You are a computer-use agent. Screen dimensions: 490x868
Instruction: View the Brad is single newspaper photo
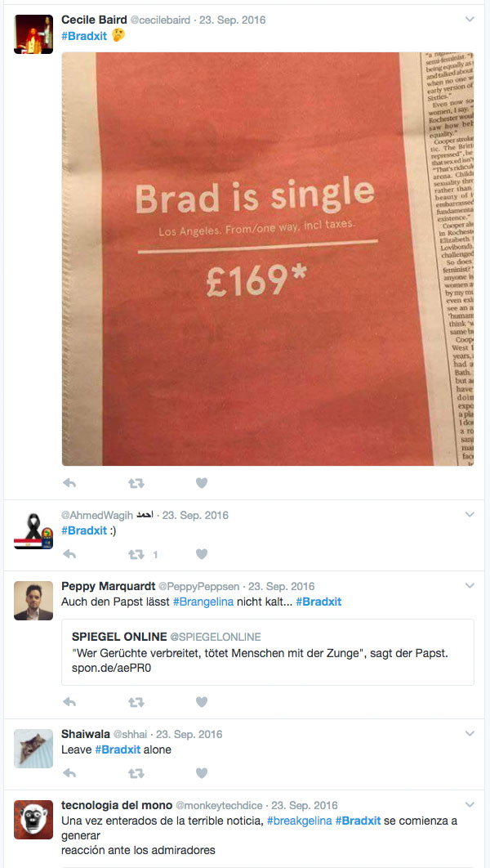click(268, 258)
